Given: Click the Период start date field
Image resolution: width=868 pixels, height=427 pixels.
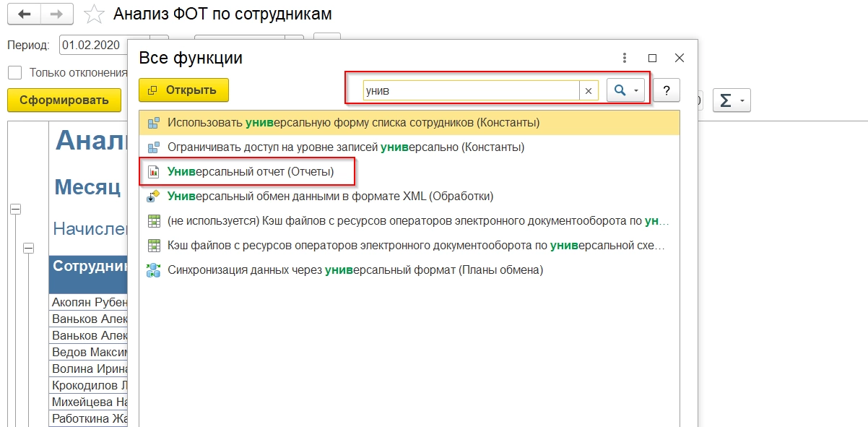Looking at the screenshot, I should (x=94, y=45).
